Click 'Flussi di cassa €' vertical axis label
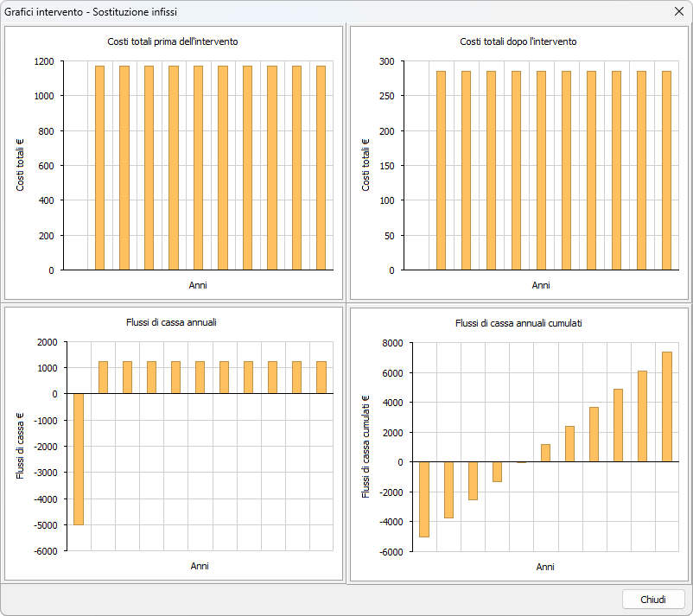Screen dimensions: 693x616 [21, 446]
